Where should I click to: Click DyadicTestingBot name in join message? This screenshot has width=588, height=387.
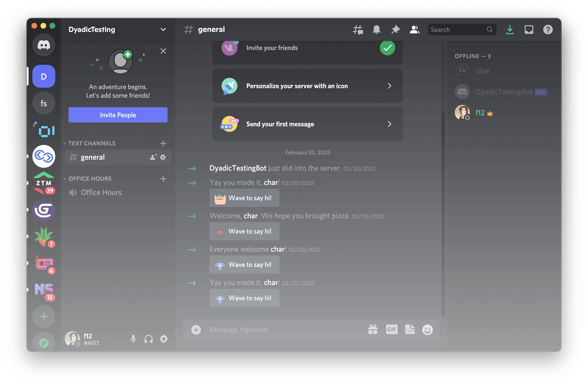click(238, 168)
